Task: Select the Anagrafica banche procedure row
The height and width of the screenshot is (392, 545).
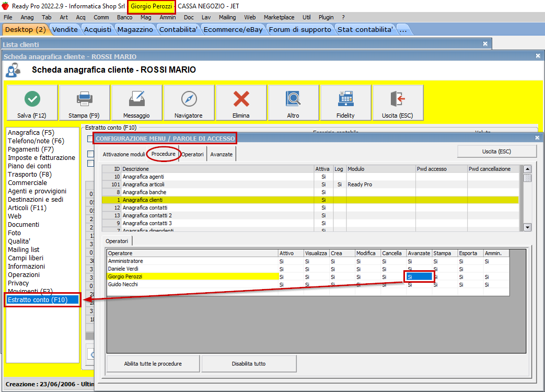Action: tap(310, 192)
